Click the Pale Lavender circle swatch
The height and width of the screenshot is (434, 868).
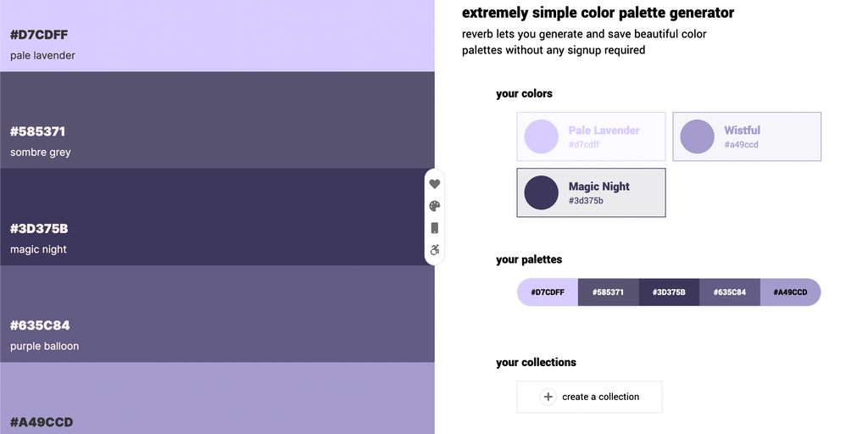(542, 136)
